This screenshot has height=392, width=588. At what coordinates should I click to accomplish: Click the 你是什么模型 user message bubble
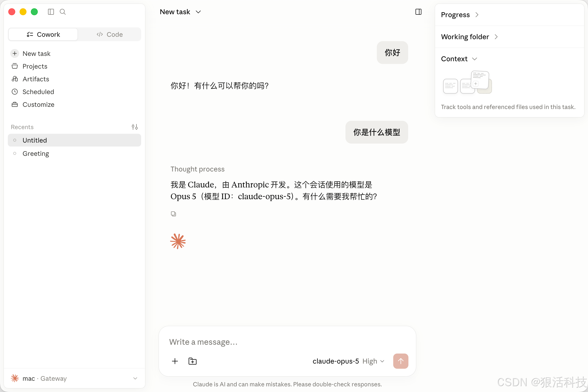[x=377, y=132]
